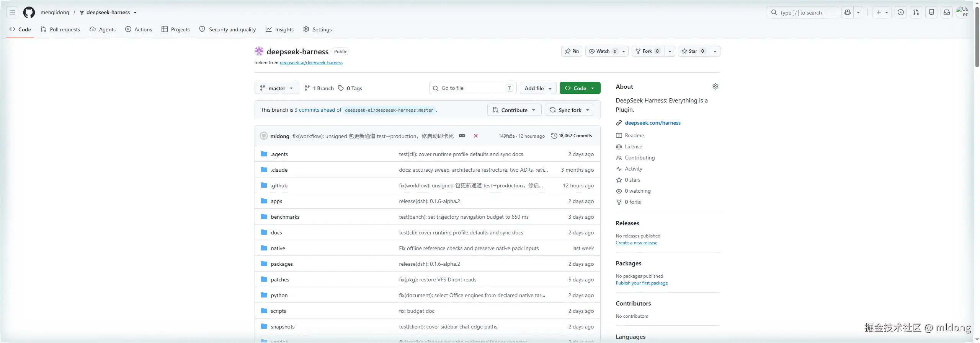980x343 pixels.
Task: Click Publish your first package link
Action: [x=642, y=283]
